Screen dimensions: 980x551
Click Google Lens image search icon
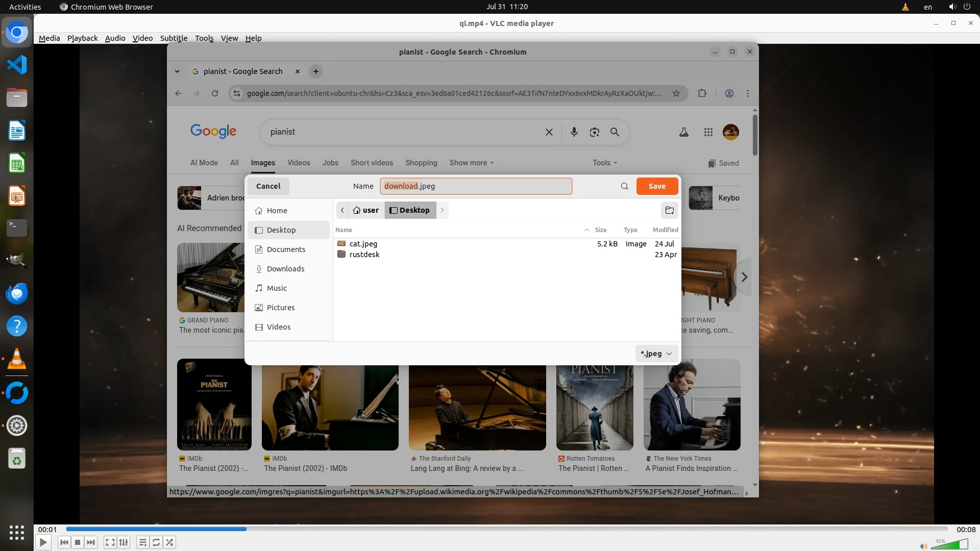click(x=594, y=132)
